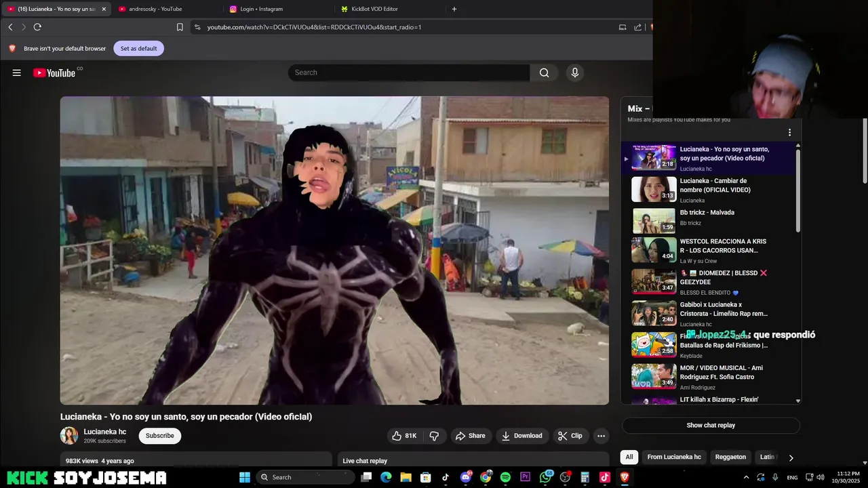Show hidden system tray icons
The height and width of the screenshot is (488, 868).
coord(746,477)
